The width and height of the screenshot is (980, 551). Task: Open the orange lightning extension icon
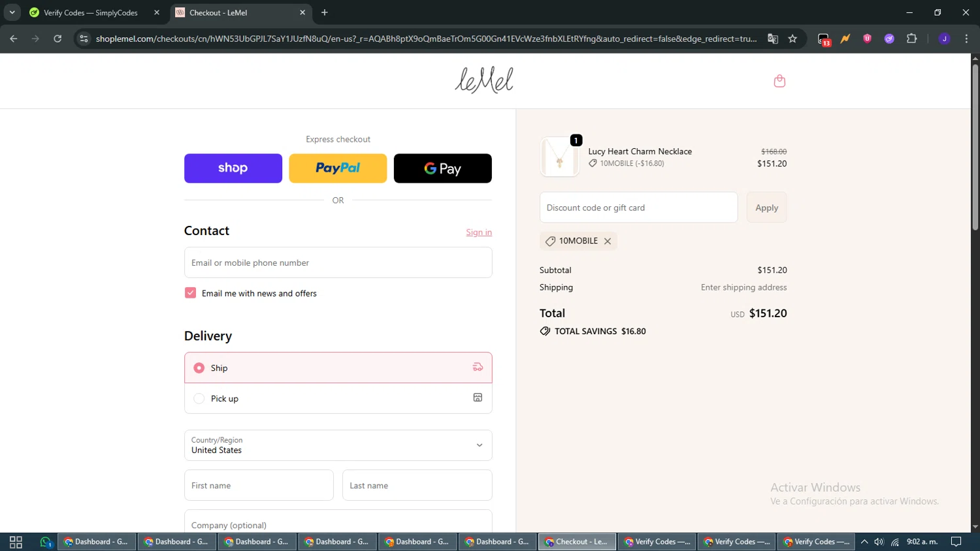845,39
